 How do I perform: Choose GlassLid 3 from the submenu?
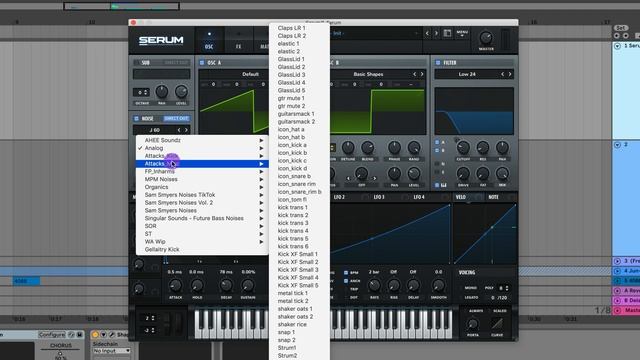pos(300,75)
